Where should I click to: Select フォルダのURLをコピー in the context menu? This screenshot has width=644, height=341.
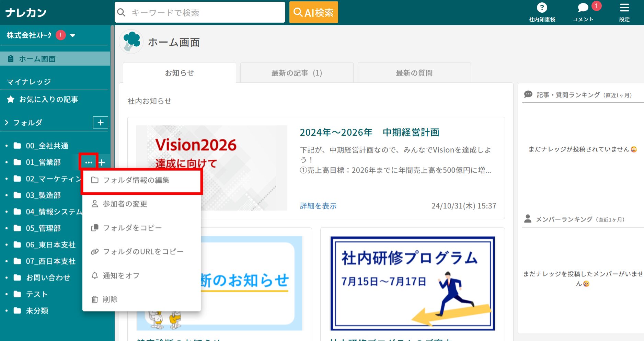[x=141, y=251]
